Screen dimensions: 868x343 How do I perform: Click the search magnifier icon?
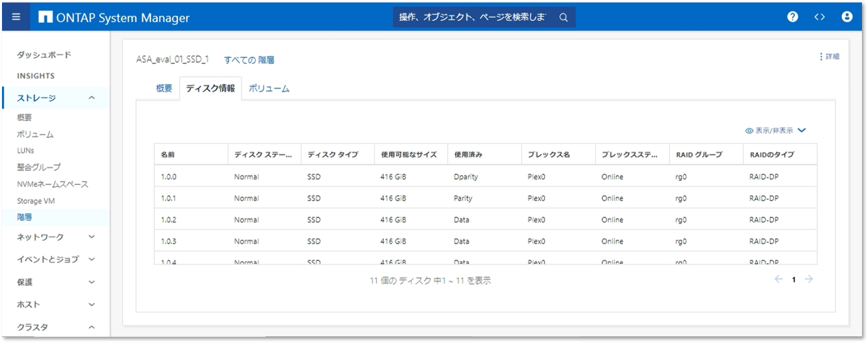[564, 17]
